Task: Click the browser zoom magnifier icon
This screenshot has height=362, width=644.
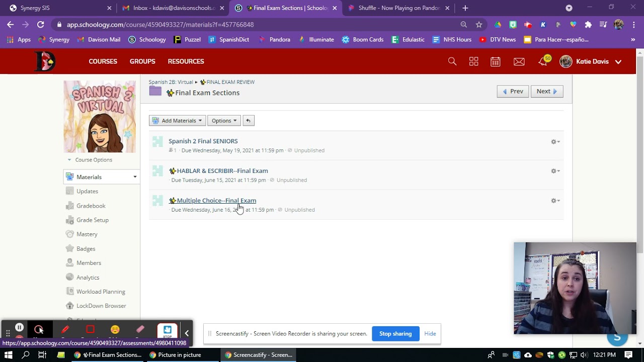Action: coord(464,24)
